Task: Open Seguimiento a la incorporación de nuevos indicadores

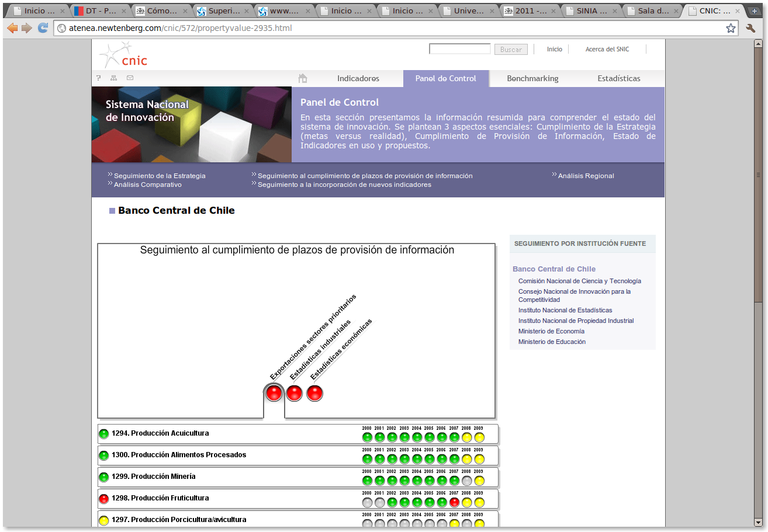Action: (344, 185)
